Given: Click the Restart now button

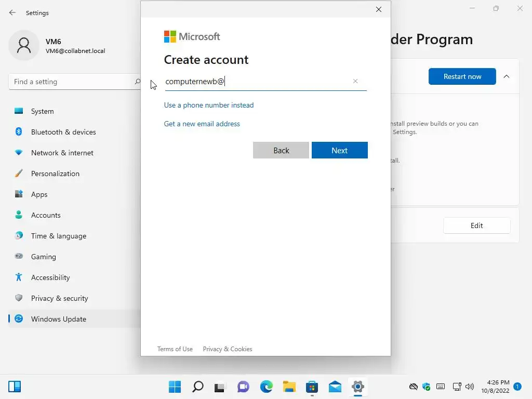Looking at the screenshot, I should pos(462,76).
